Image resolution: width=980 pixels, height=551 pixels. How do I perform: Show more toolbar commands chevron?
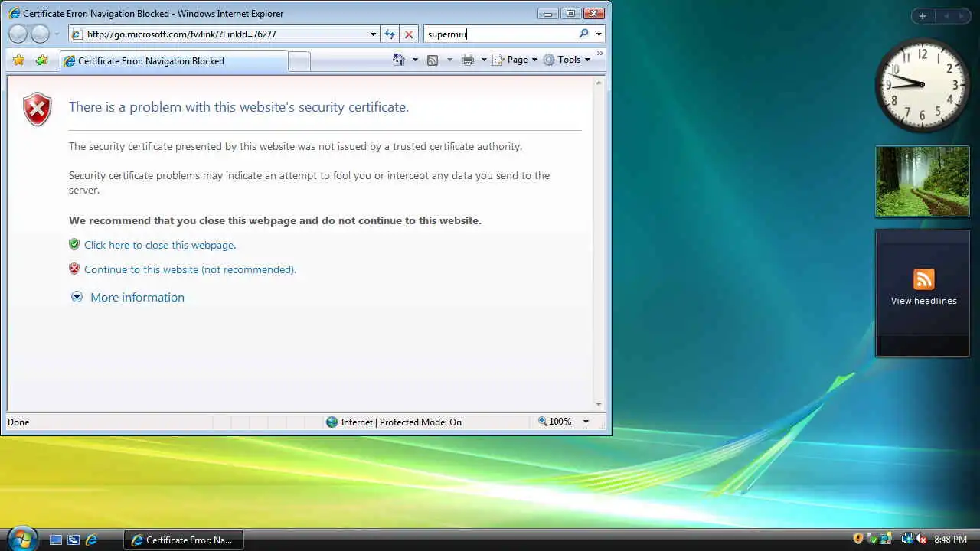click(x=600, y=54)
